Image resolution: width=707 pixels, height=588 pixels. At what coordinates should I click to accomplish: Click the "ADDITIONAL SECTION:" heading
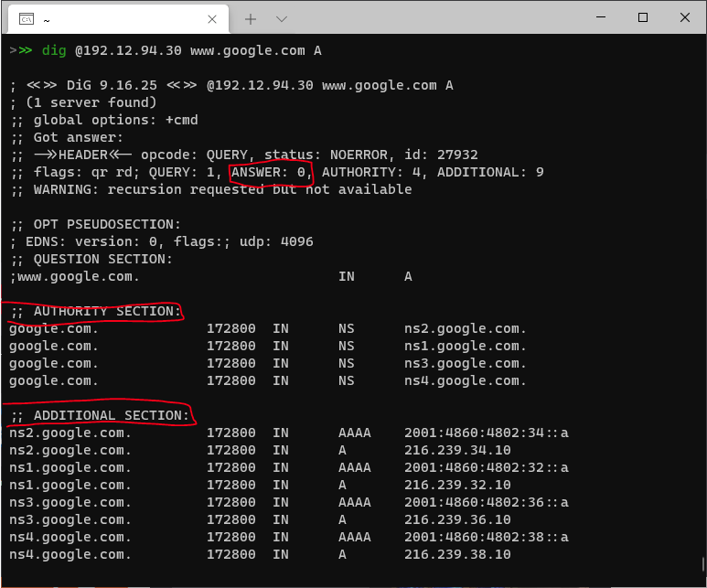[111, 415]
